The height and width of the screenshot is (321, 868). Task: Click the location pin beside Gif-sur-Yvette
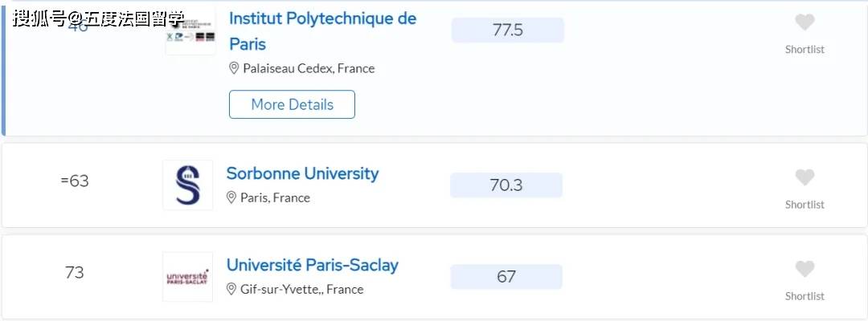pos(231,289)
